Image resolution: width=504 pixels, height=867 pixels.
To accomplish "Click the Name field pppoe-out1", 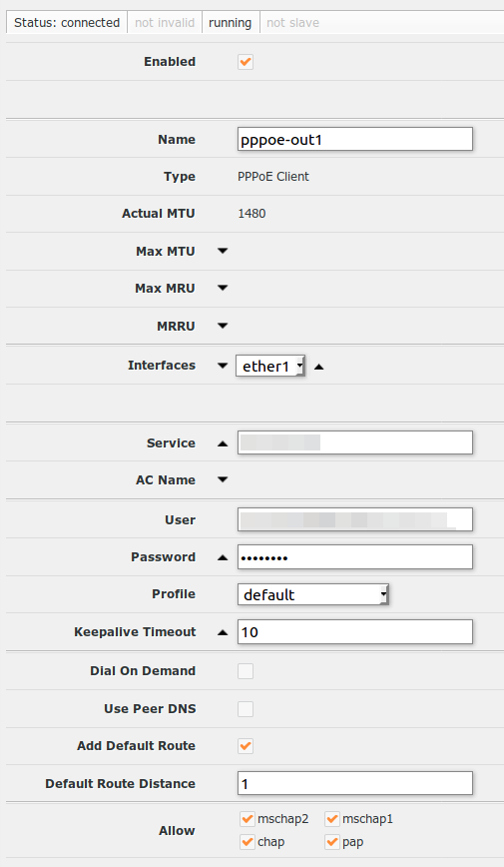I will tap(355, 140).
